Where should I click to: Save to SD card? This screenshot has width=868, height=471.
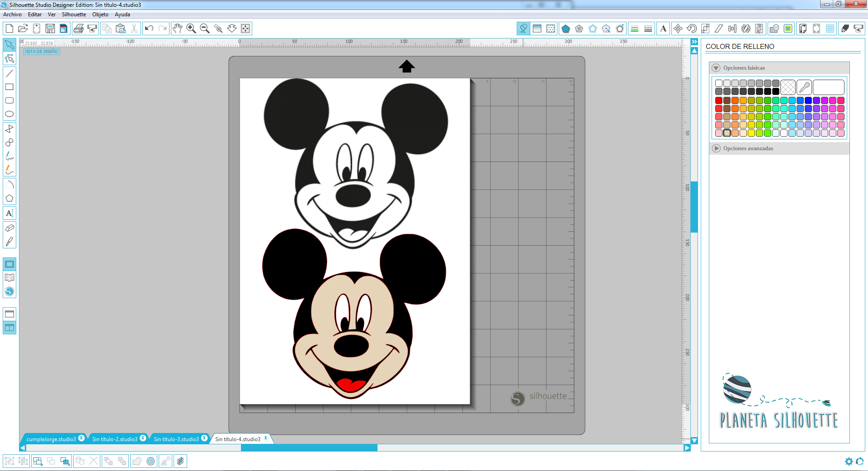64,29
